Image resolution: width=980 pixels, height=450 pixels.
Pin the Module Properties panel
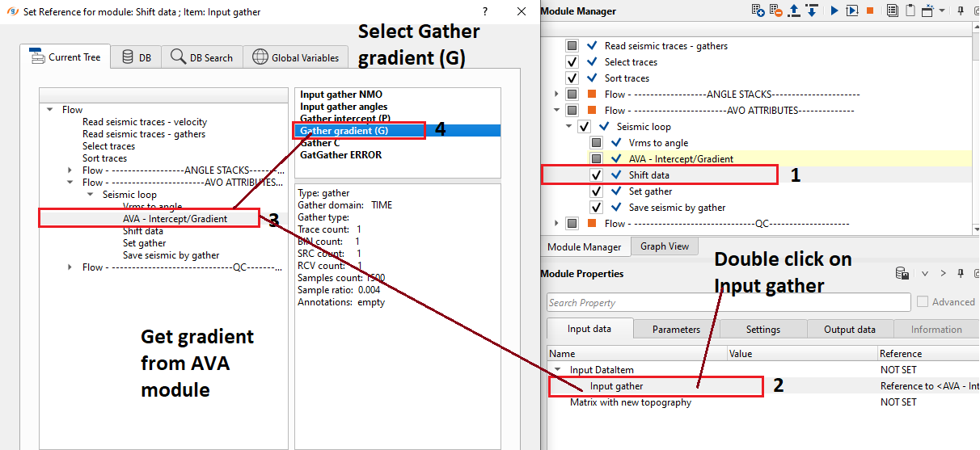961,274
